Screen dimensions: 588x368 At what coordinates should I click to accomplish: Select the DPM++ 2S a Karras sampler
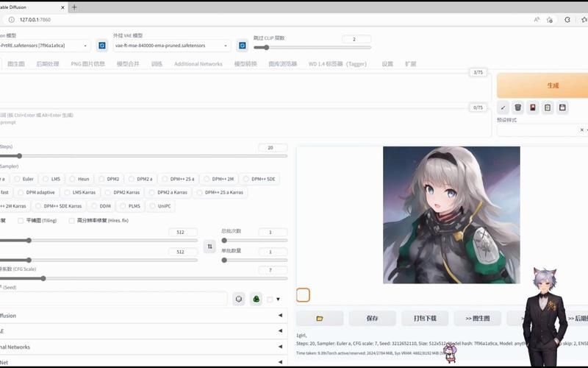coord(220,192)
